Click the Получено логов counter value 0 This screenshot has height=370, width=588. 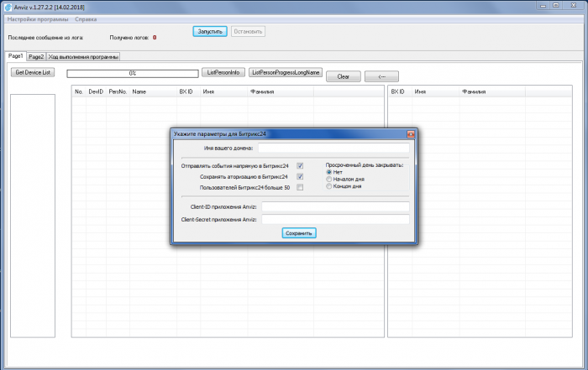tap(155, 38)
